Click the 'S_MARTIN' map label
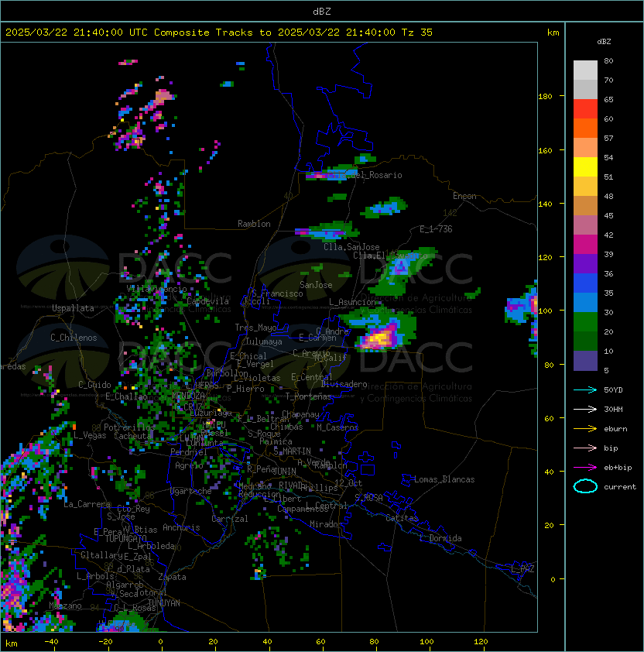The width and height of the screenshot is (644, 652). pos(293,451)
